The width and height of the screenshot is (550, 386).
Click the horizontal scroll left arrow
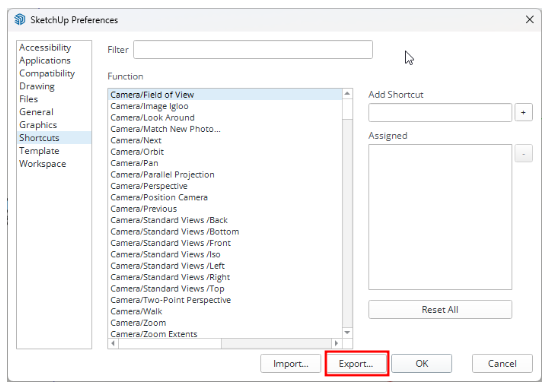click(113, 343)
